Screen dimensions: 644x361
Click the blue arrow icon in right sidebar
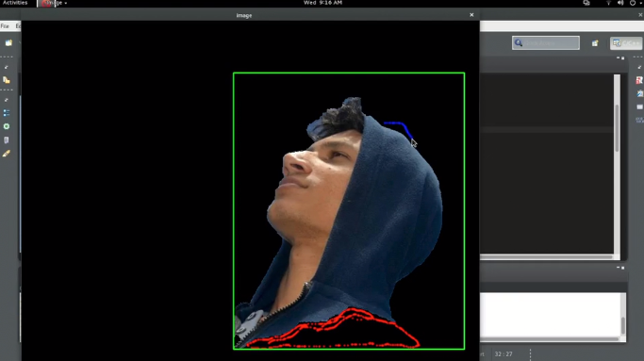coord(640,93)
